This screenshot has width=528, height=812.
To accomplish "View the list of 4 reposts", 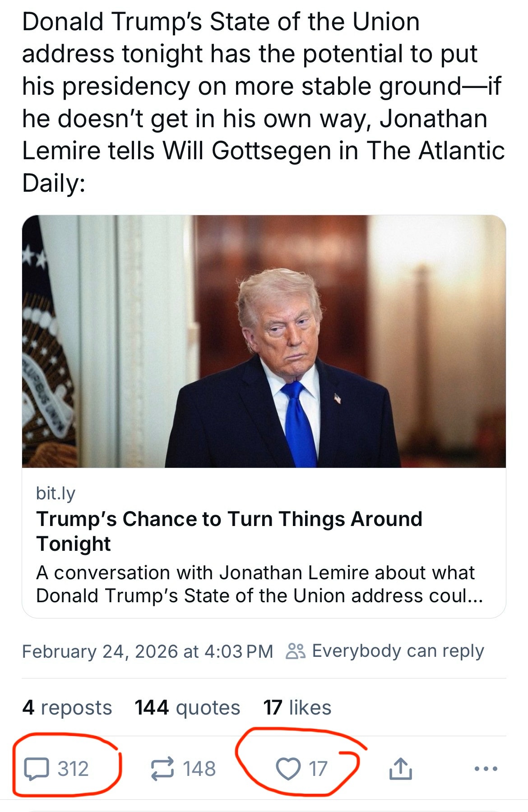I will tap(67, 707).
